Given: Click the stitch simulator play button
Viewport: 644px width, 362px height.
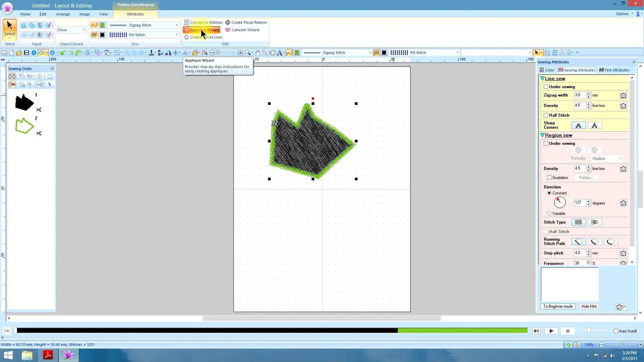Looking at the screenshot, I should pyautogui.click(x=551, y=331).
